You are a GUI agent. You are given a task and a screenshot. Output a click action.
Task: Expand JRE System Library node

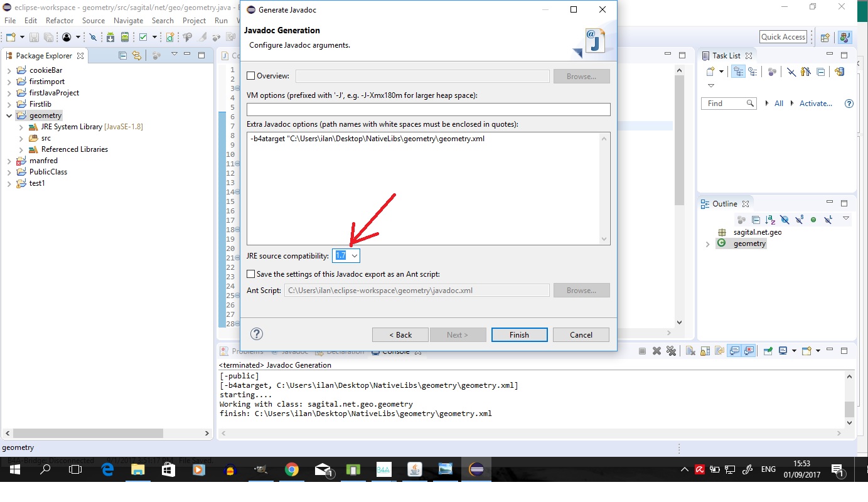click(21, 127)
